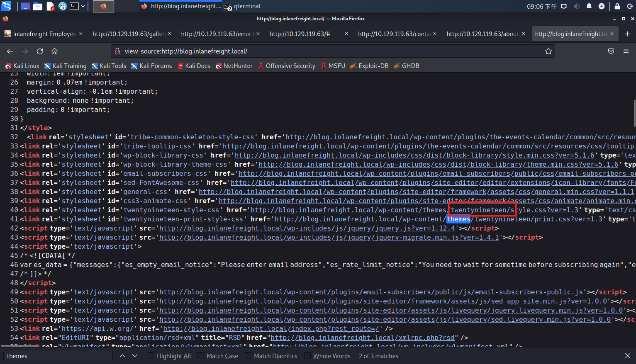The height and width of the screenshot is (364, 636).
Task: Jump to the next find match
Action: click(x=135, y=356)
